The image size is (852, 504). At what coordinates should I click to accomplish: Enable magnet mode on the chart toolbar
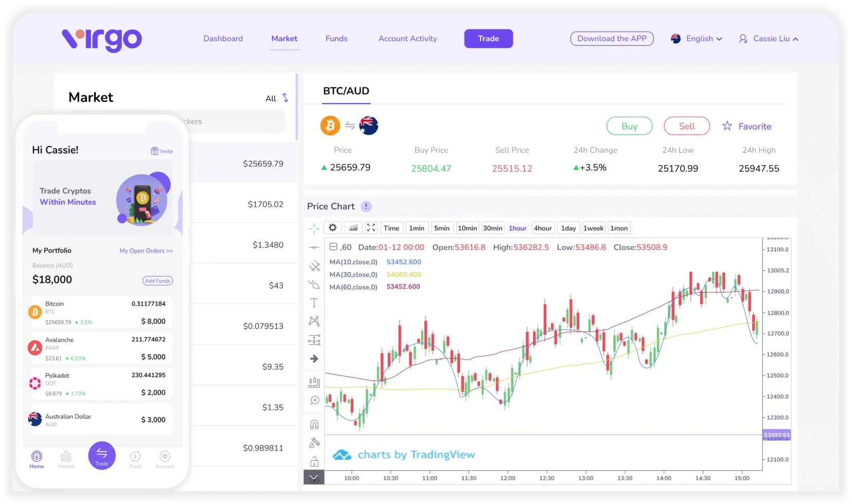tap(314, 424)
